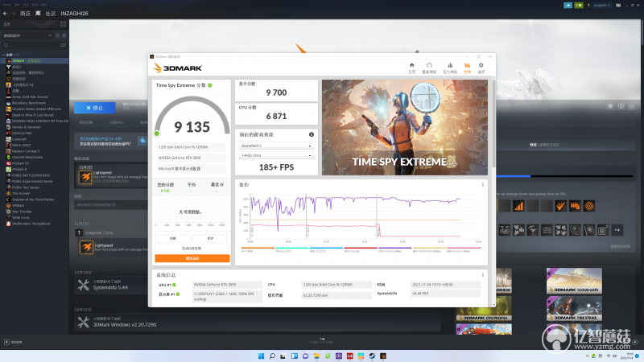This screenshot has width=644, height=362.
Task: Click the thumbs-up recommend icon in Steam
Action: [142, 140]
